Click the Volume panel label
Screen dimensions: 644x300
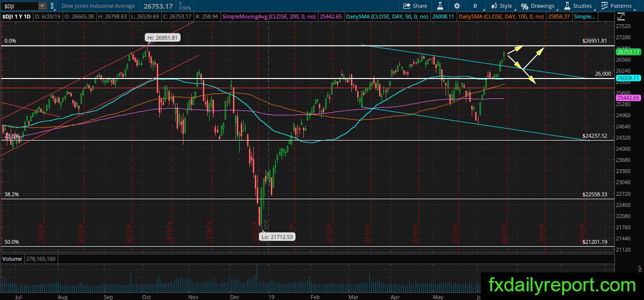coord(12,259)
